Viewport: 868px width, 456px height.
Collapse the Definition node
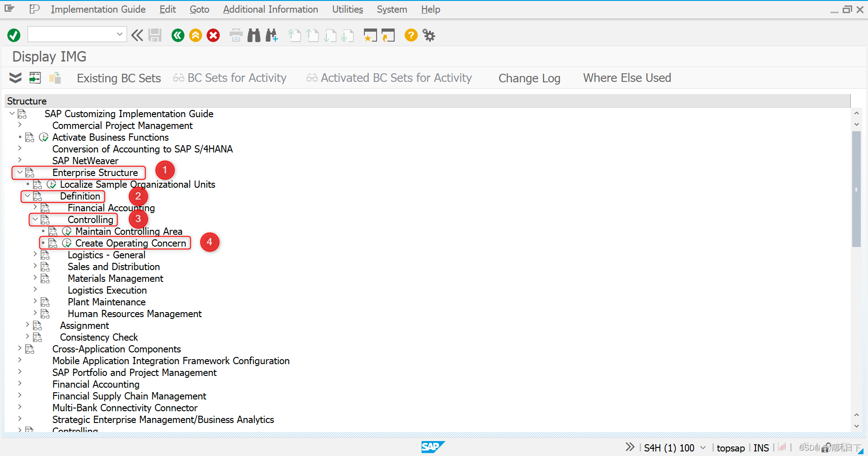tap(27, 195)
